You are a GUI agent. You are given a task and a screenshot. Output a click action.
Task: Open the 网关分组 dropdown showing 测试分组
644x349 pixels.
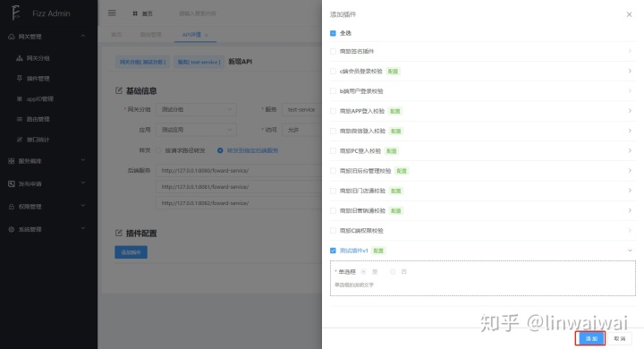pos(196,109)
